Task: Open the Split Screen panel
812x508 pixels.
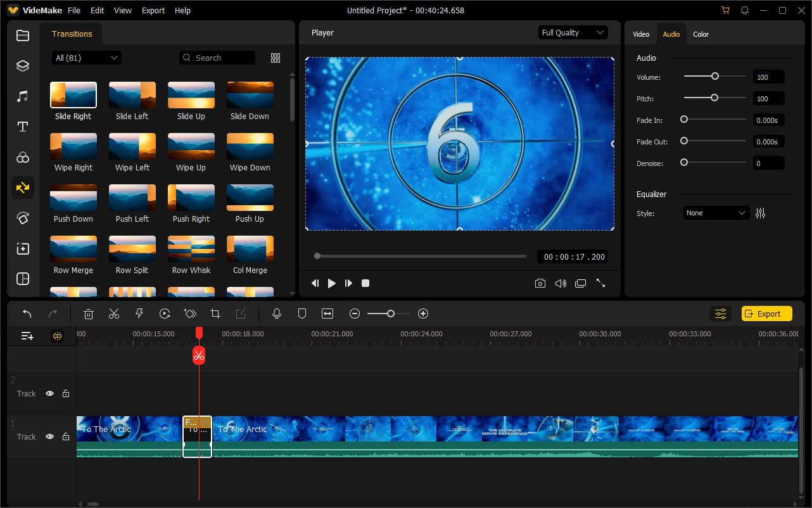Action: coord(23,279)
